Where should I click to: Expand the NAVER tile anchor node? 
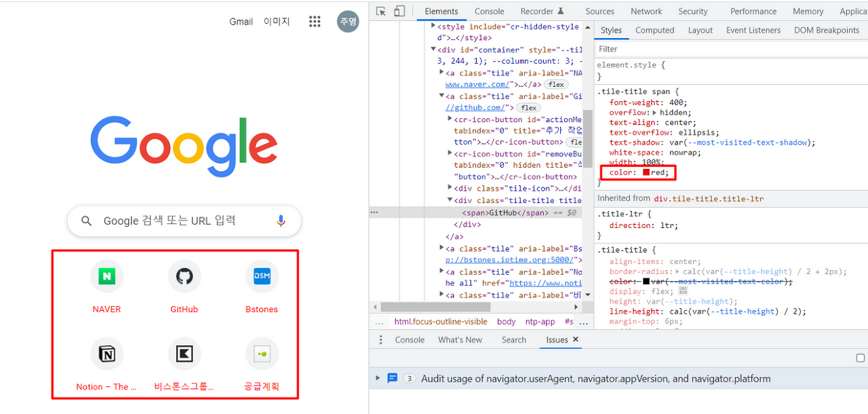[x=442, y=73]
